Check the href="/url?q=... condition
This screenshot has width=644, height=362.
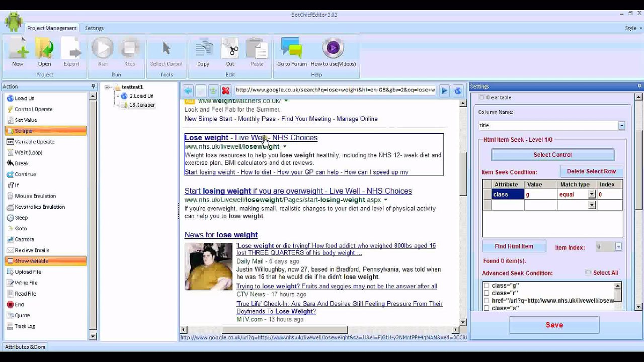(x=487, y=300)
